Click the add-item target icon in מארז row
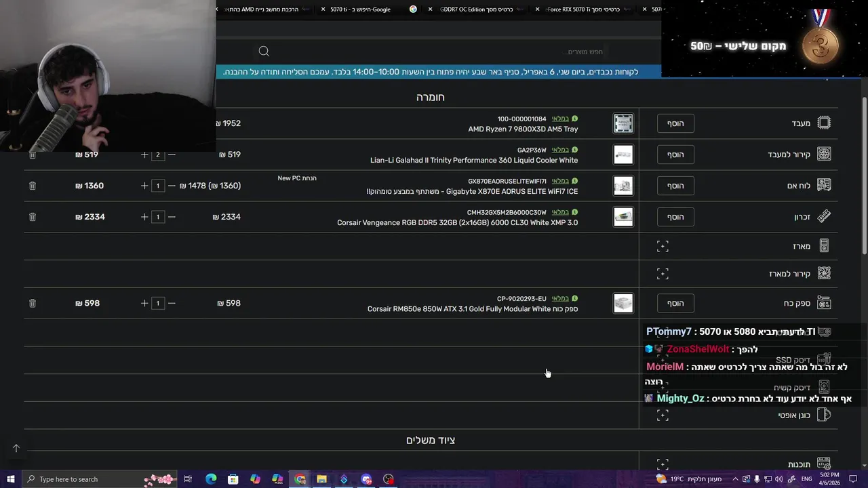 click(x=663, y=246)
